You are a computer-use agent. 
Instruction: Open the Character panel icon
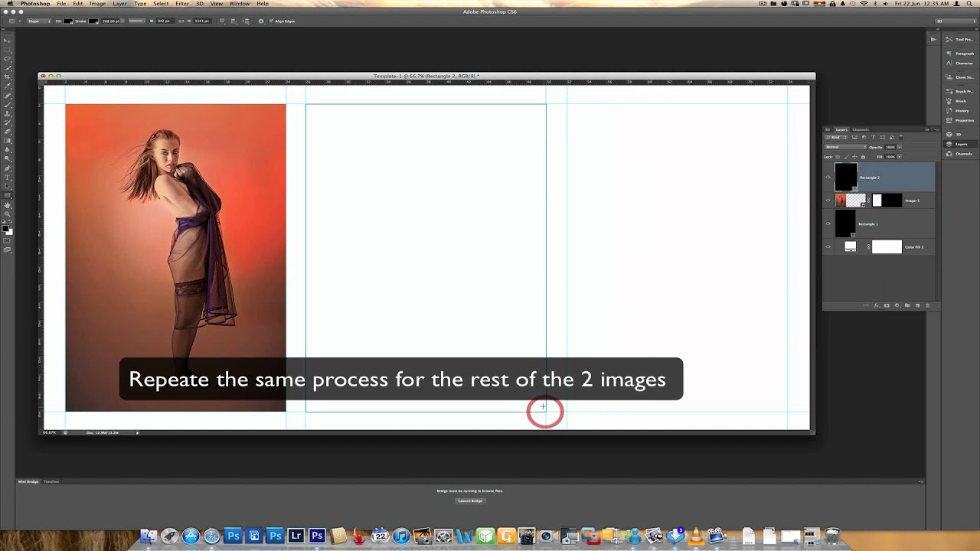coord(949,63)
